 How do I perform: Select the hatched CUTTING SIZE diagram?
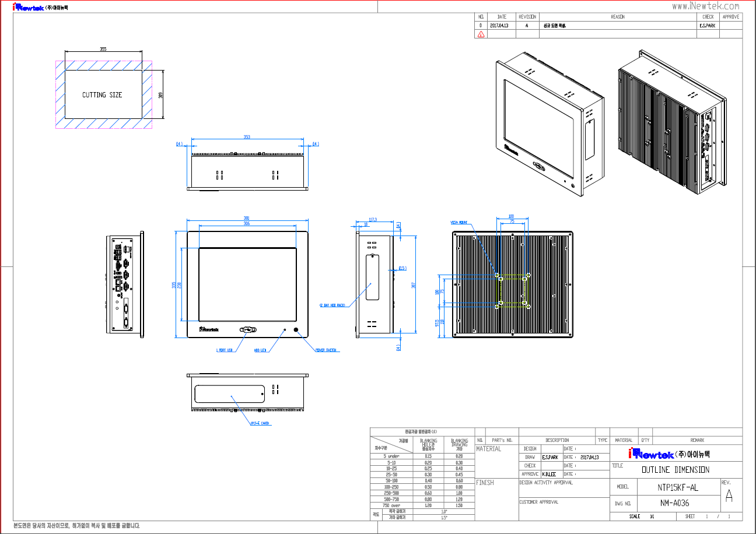104,94
